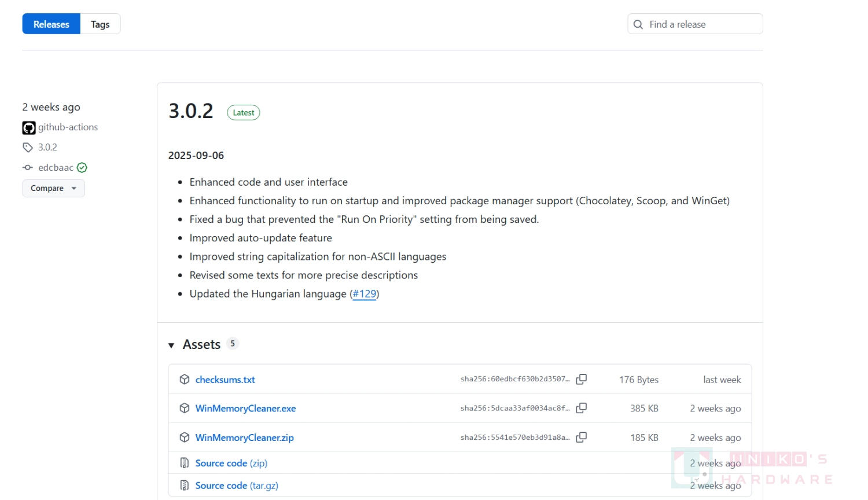The height and width of the screenshot is (500, 868).
Task: Download Source code (zip)
Action: click(231, 464)
